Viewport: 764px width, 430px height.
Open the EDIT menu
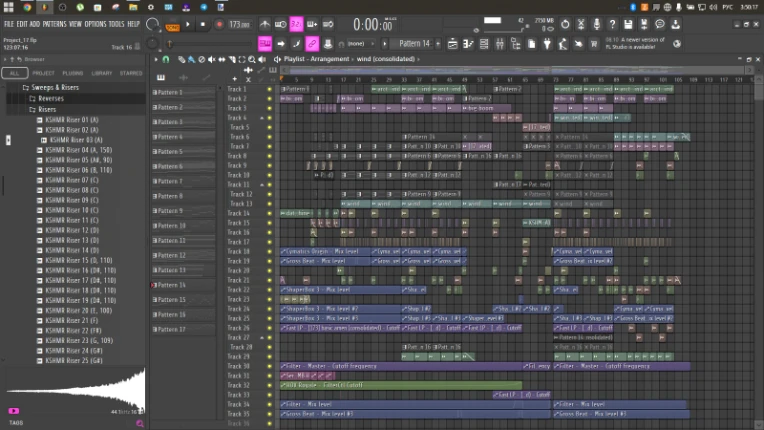22,24
